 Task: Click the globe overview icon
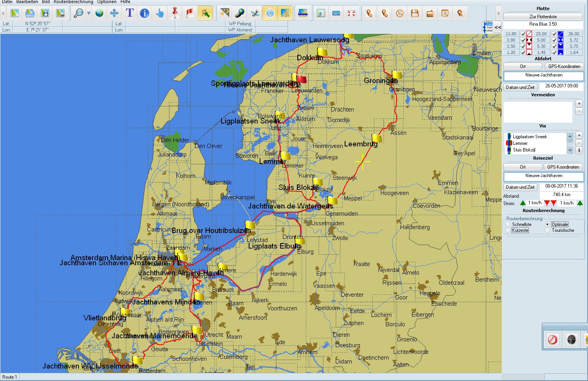coord(99,13)
